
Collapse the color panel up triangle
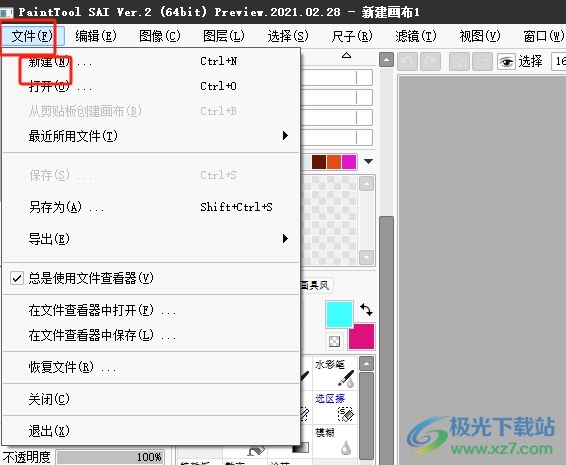click(347, 55)
